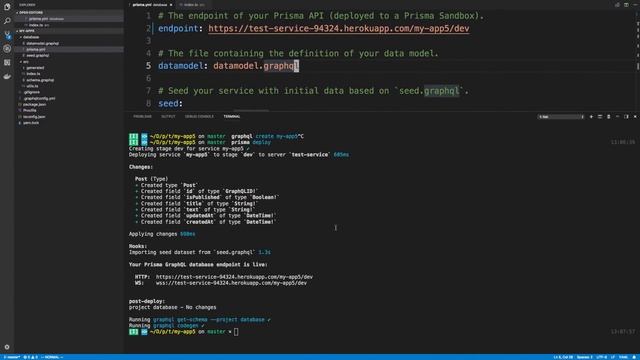Image resolution: width=640 pixels, height=360 pixels.
Task: Open the Extensions view icon
Action: [7, 62]
